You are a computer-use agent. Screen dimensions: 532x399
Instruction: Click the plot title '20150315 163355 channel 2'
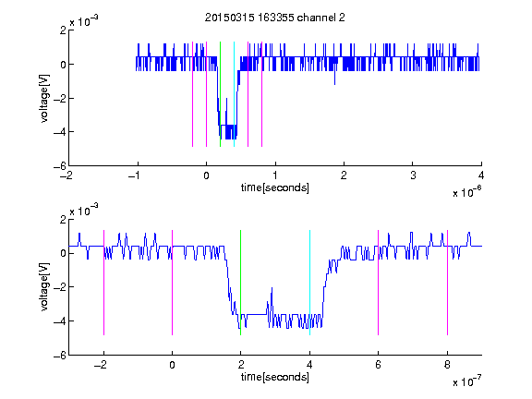(x=275, y=18)
